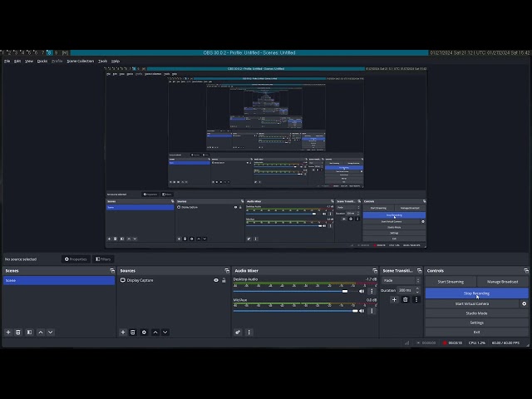Enable Studio Mode
Screen dimensions: 532x399
[476, 313]
